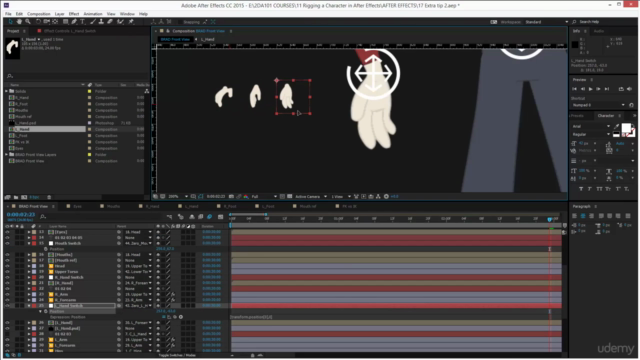Open the Window menu

pyautogui.click(x=127, y=14)
